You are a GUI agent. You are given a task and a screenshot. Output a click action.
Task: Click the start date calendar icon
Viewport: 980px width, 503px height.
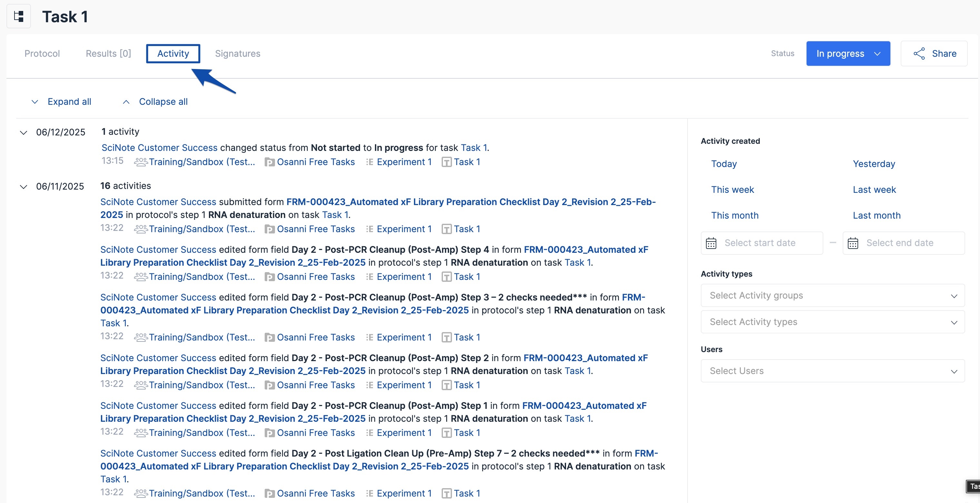[x=710, y=243]
